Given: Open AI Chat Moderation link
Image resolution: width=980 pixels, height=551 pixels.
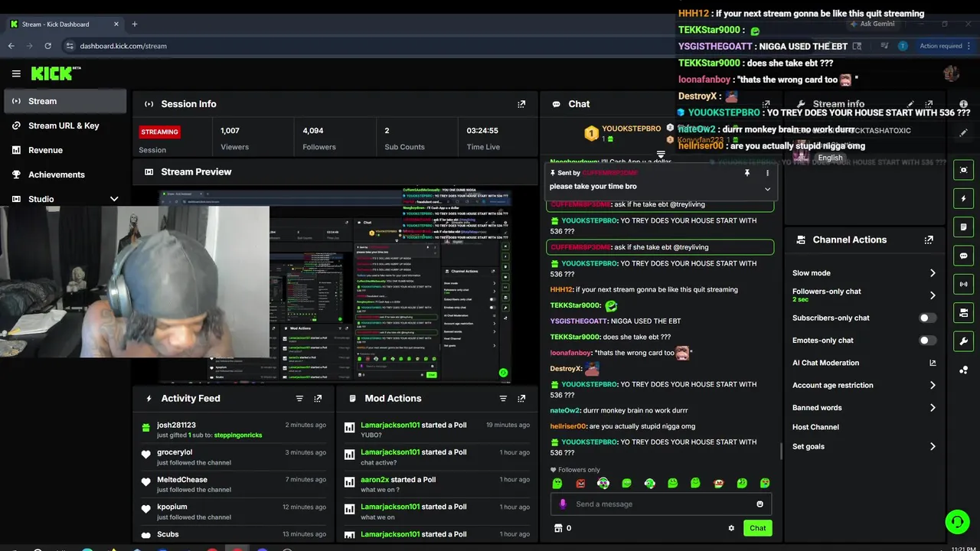Looking at the screenshot, I should (x=864, y=363).
